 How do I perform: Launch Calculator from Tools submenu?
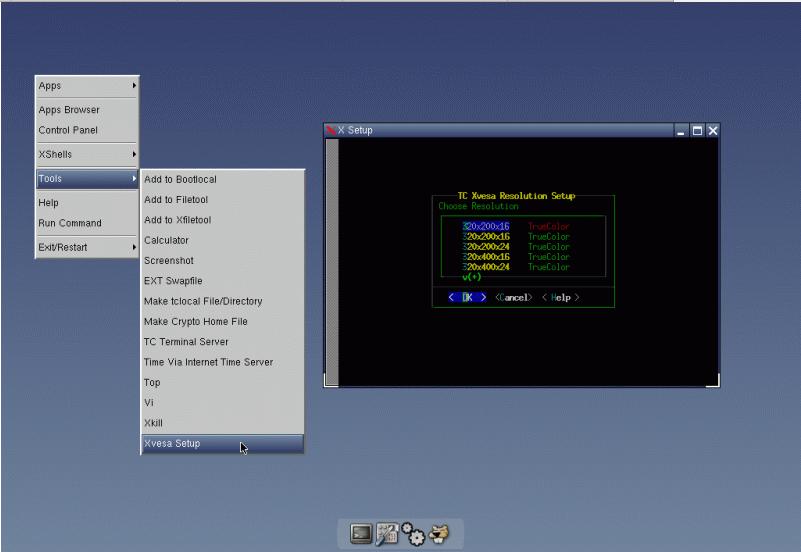222,240
